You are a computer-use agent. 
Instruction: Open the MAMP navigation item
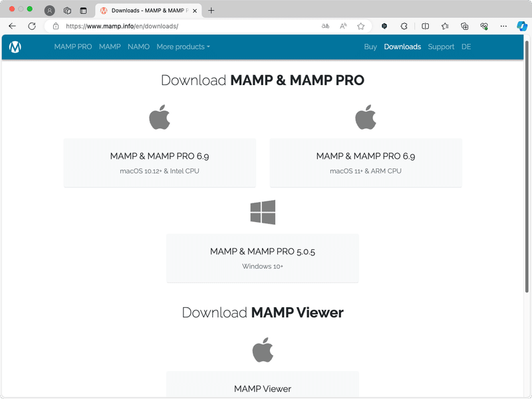point(110,47)
